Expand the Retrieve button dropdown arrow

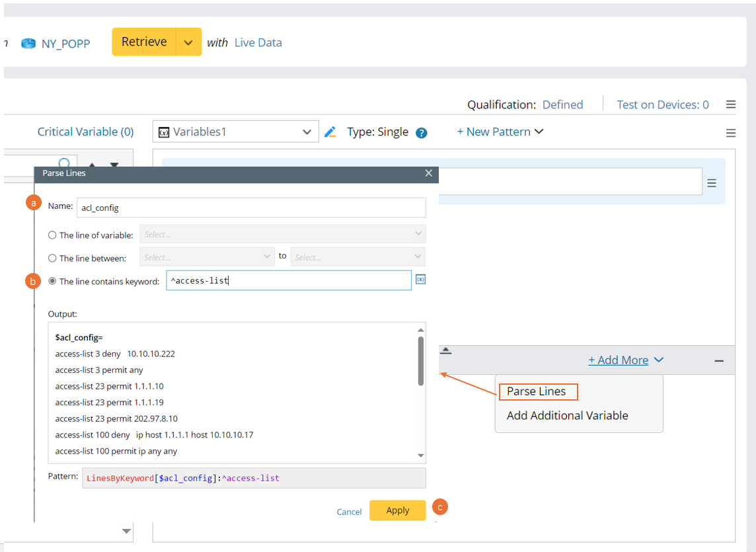pyautogui.click(x=188, y=42)
